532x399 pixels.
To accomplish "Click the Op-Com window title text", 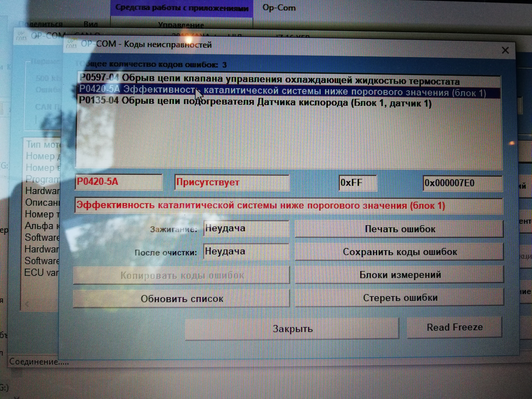I will click(279, 8).
